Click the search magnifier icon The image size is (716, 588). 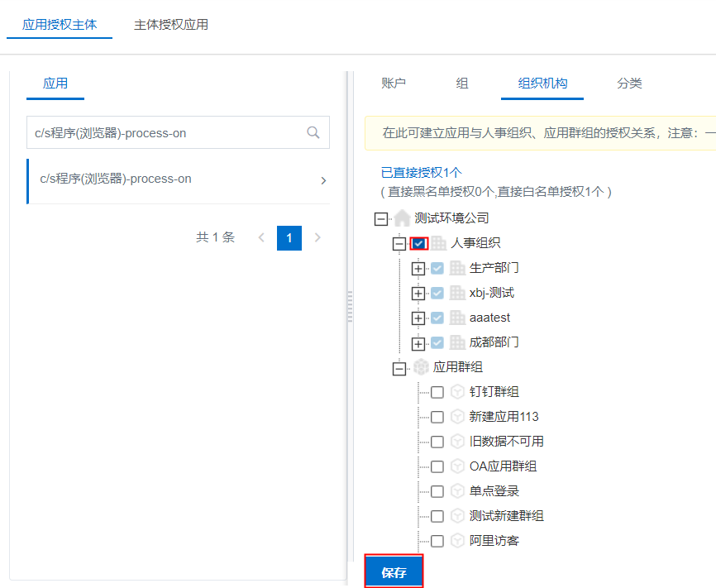[x=313, y=132]
